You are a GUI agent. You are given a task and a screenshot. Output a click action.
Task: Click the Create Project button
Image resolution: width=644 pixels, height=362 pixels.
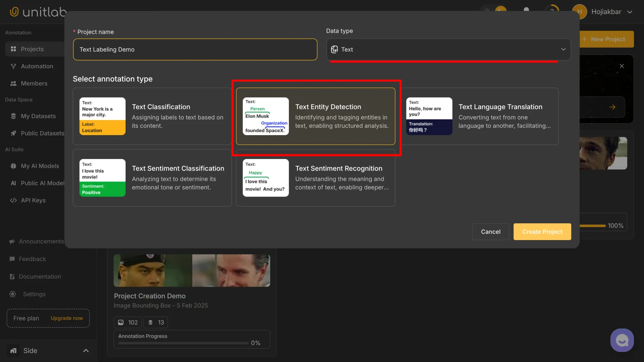click(x=542, y=231)
